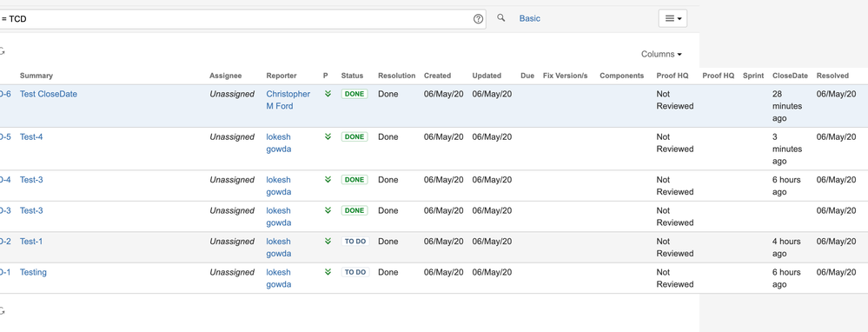Sort by Reporter column header
This screenshot has width=868, height=332.
[x=282, y=76]
